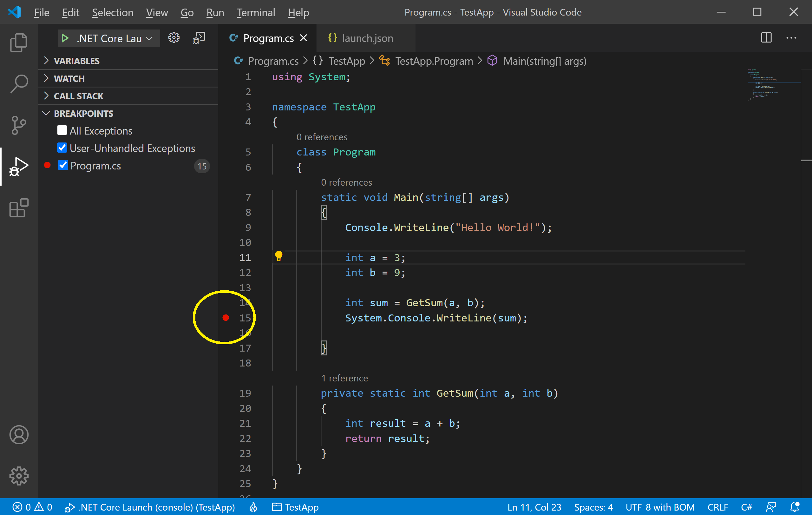The image size is (812, 515).
Task: Click the vertical editor split layout icon
Action: [766, 37]
